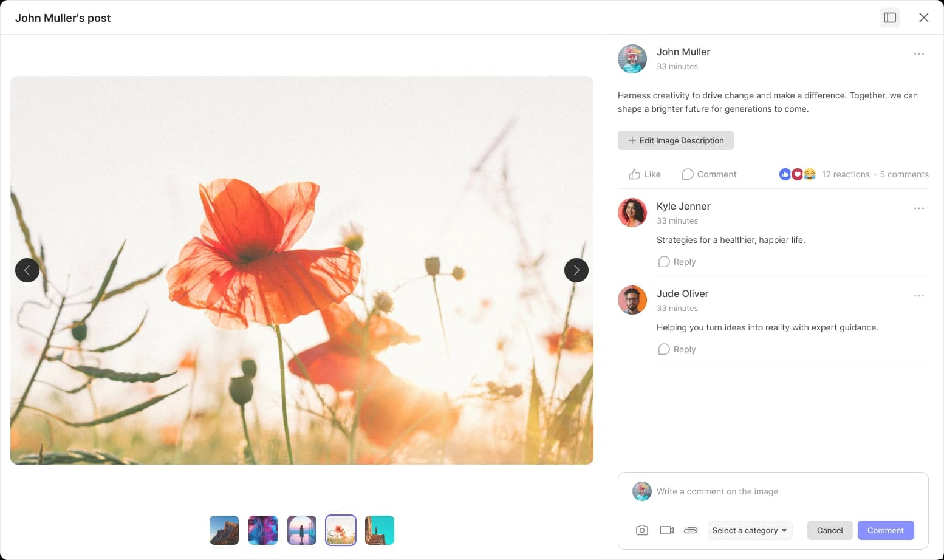
Task: Select the mountain landscape thumbnail
Action: pos(224,530)
